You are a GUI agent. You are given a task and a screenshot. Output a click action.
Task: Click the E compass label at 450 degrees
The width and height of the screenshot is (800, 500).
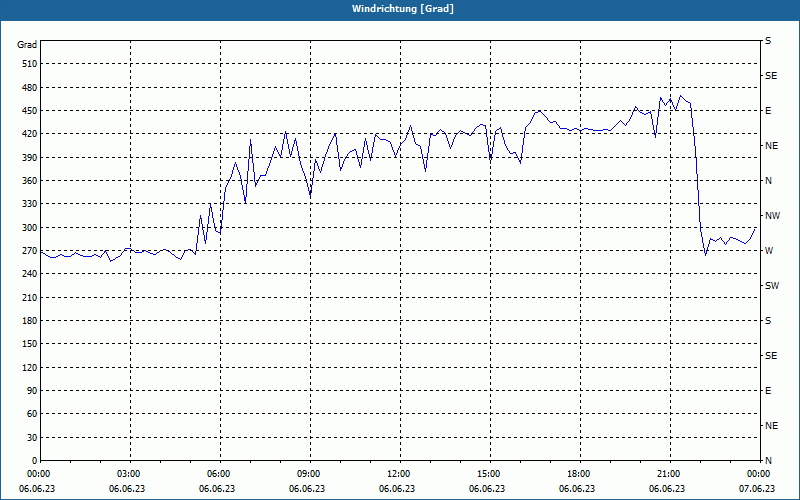pos(768,111)
